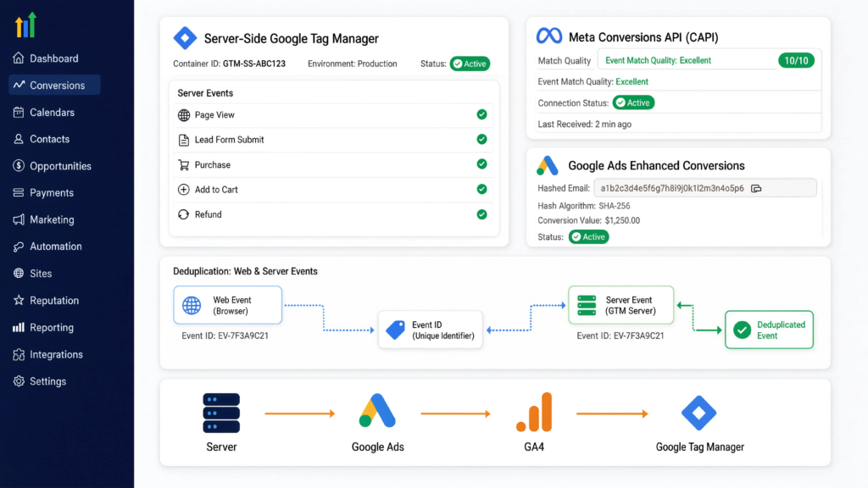Image resolution: width=868 pixels, height=488 pixels.
Task: Toggle the Lead Form Submit checkmark
Action: pyautogui.click(x=481, y=140)
